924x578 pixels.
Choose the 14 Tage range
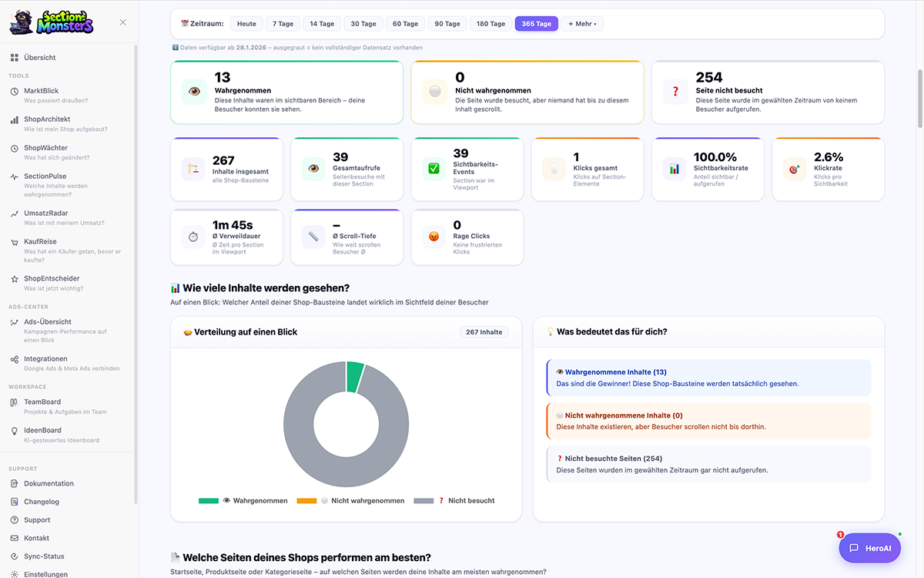[322, 24]
